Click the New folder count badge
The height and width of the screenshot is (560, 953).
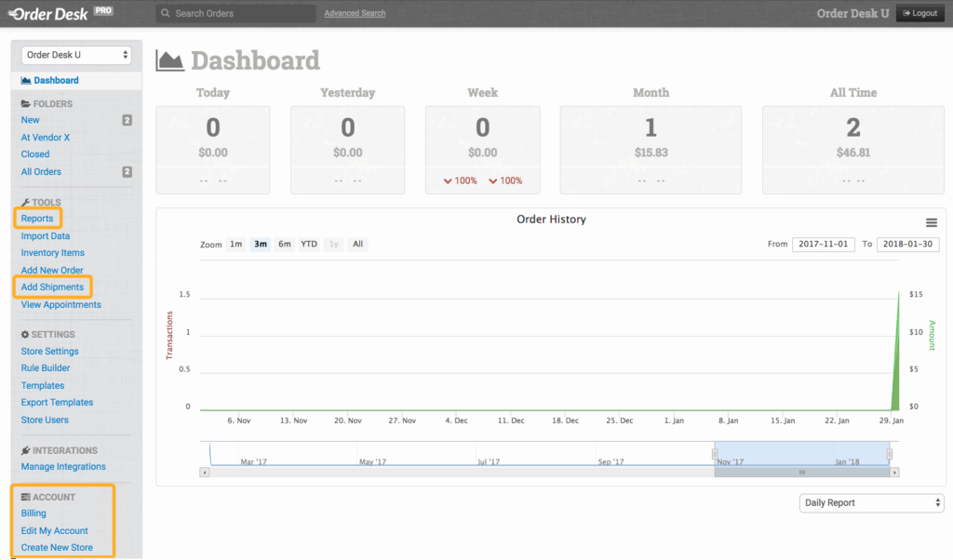point(127,120)
